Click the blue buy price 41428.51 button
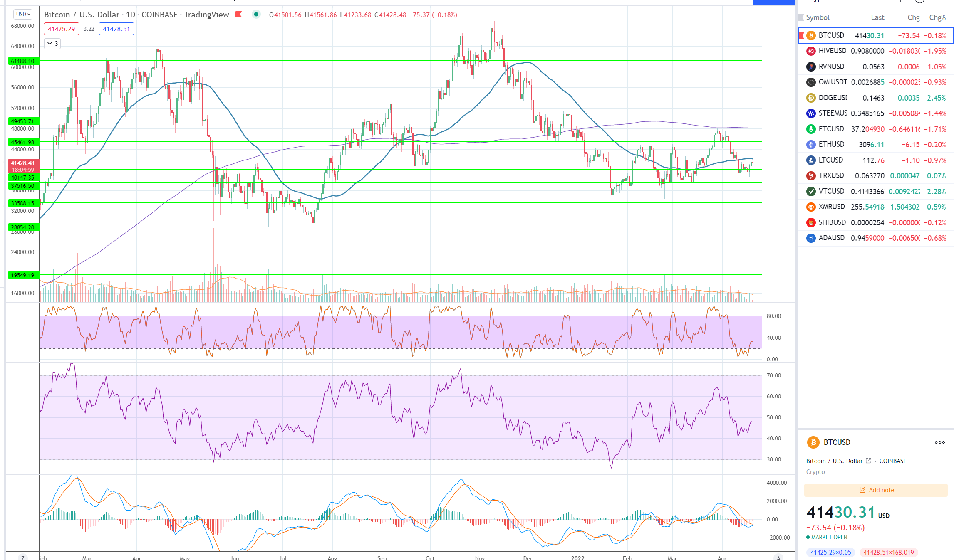 tap(116, 29)
